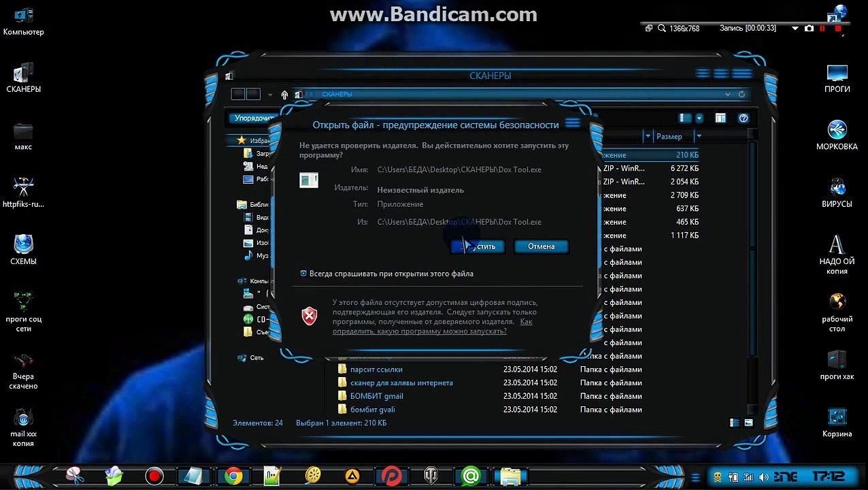Screen dimensions: 868x490
Task: Open the Bandicam recording dropdown arrow
Action: (x=795, y=29)
